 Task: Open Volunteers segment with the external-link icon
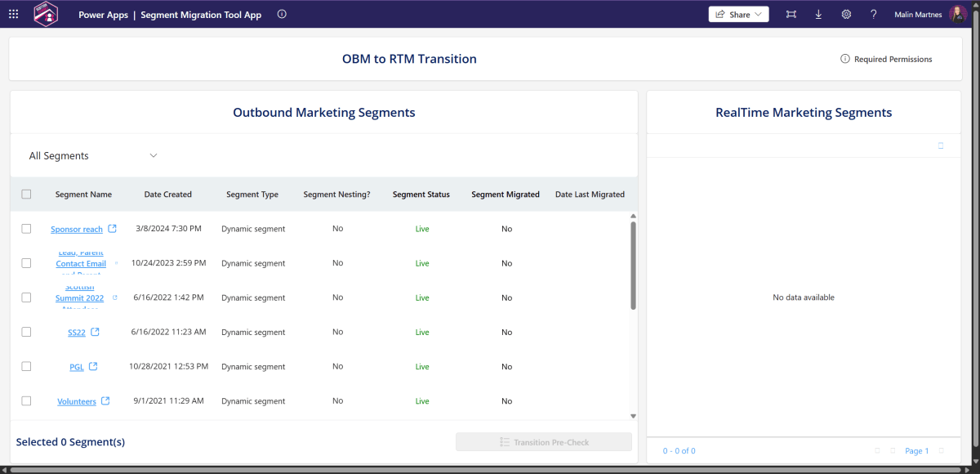[x=106, y=400]
